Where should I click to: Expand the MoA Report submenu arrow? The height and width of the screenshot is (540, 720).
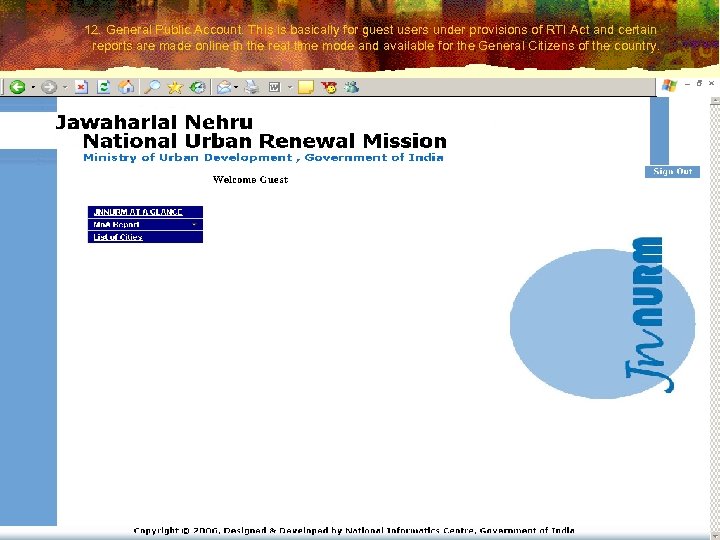[x=194, y=225]
